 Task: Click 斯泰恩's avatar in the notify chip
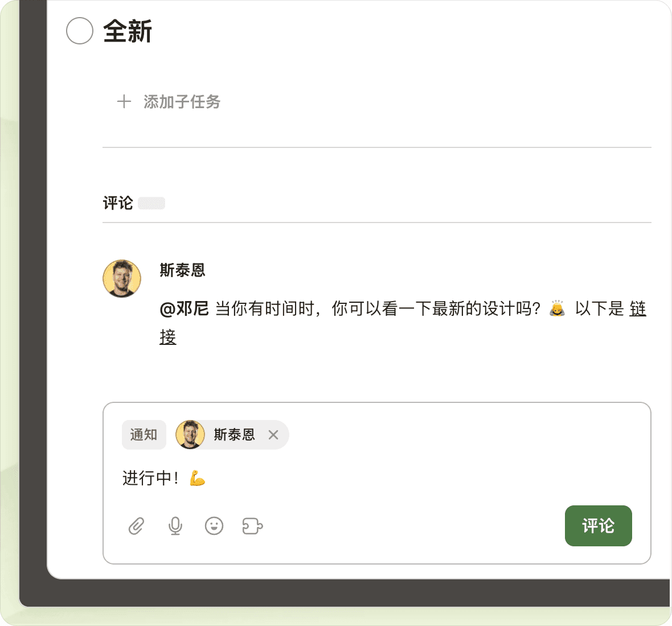(190, 435)
